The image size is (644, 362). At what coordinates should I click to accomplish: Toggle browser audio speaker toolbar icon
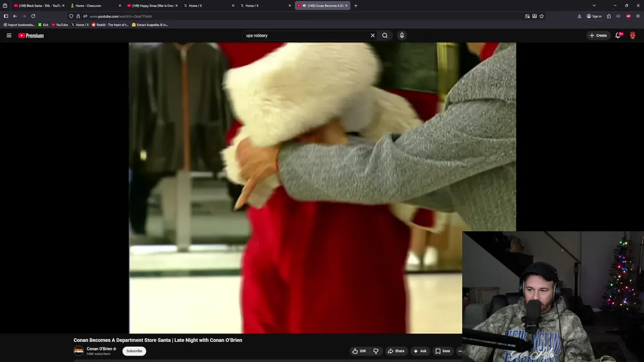coord(618,16)
